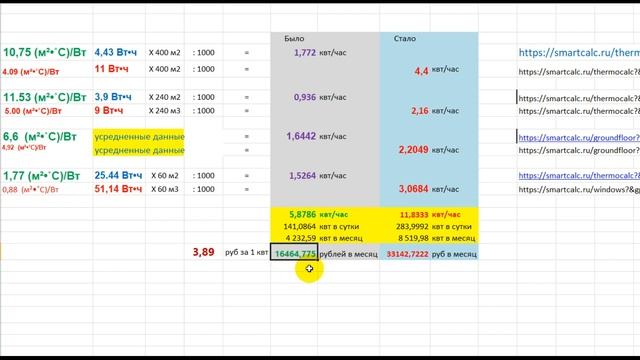This screenshot has width=640, height=360.
Task: Select the green '1,77 (м²•˚С)/Вт' cell
Action: point(41,176)
